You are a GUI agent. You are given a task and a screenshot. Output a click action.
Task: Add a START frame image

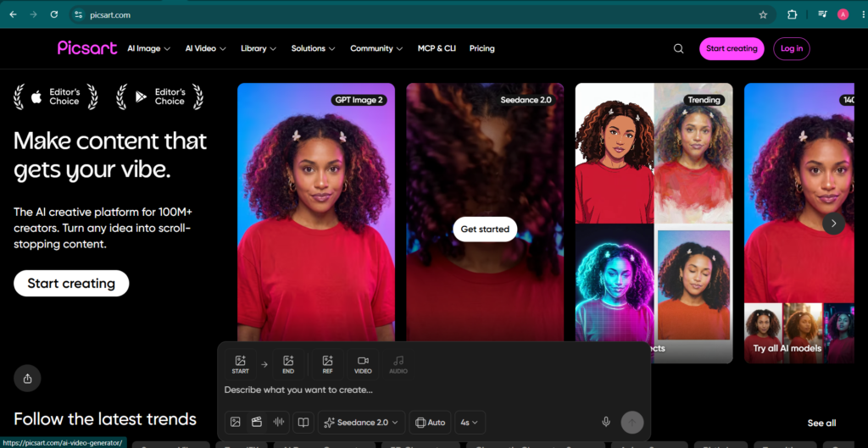tap(240, 364)
